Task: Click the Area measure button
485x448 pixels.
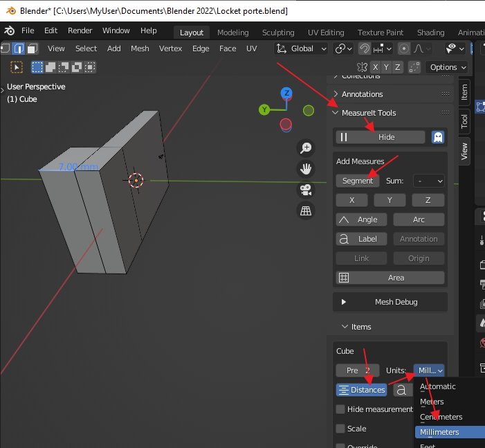Action: click(390, 278)
